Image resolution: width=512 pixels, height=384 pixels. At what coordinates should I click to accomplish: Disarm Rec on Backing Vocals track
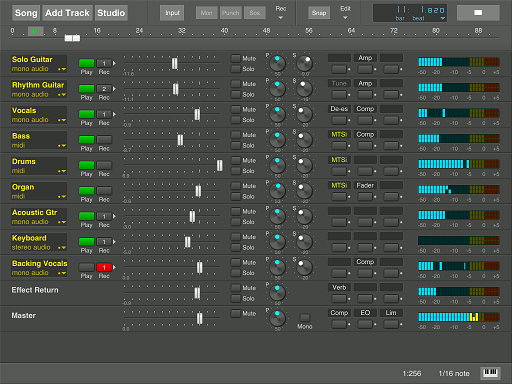[104, 267]
